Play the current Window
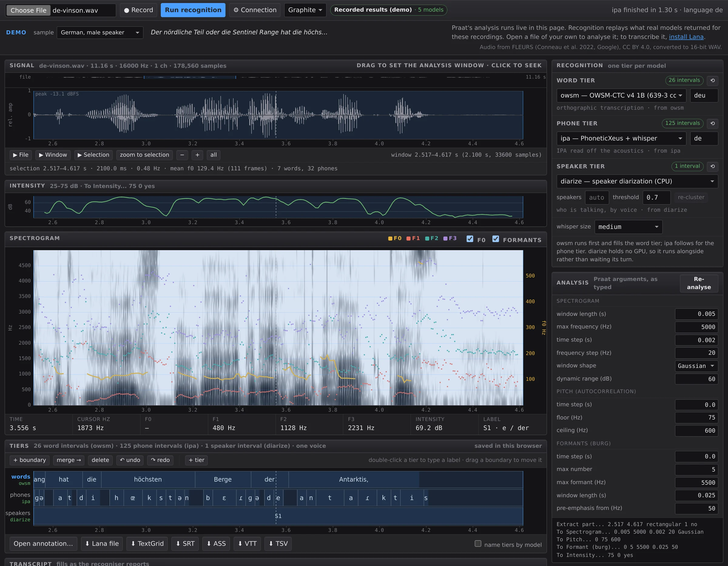The width and height of the screenshot is (728, 566). pyautogui.click(x=53, y=155)
